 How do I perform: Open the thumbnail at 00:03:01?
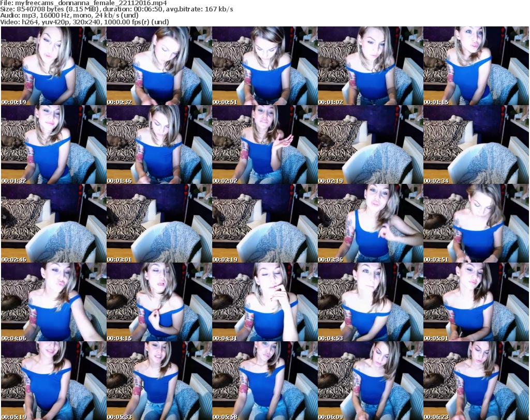(159, 223)
